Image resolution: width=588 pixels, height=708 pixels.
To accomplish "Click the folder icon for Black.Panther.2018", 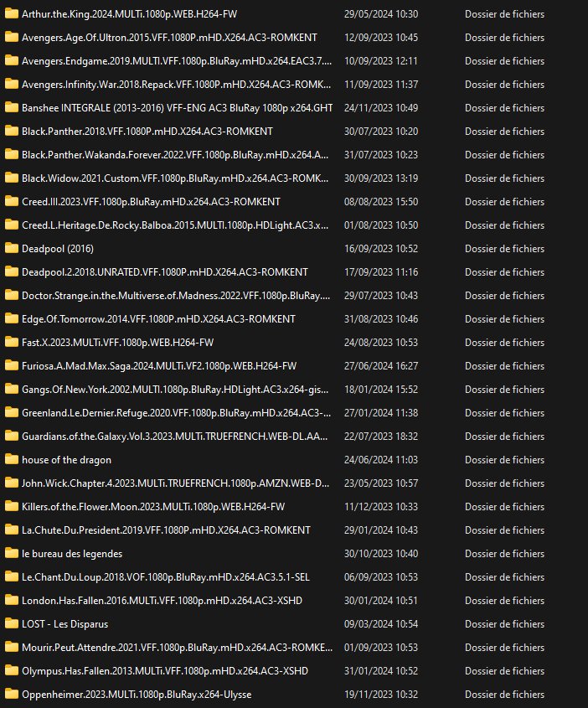I will [11, 131].
